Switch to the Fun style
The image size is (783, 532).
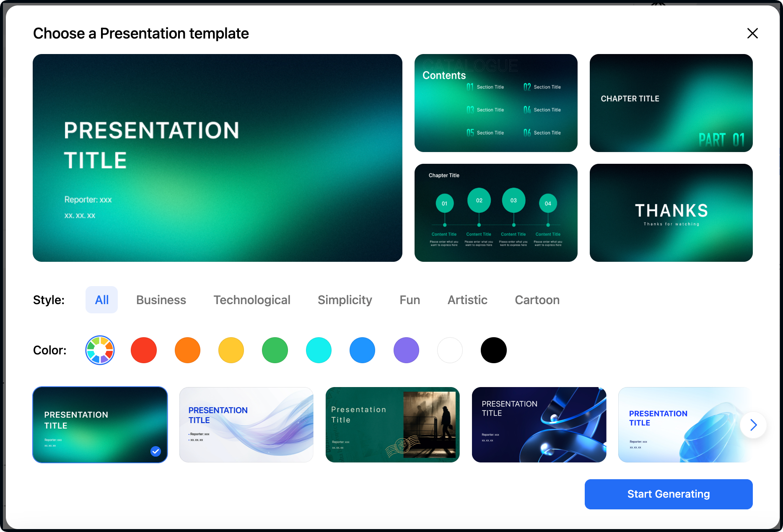pos(410,300)
